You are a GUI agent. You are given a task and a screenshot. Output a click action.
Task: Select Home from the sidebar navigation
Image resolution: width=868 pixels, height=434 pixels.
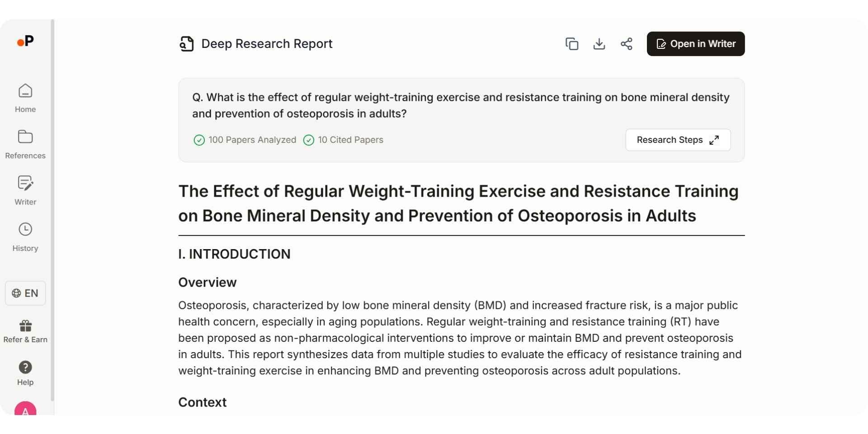pos(25,97)
